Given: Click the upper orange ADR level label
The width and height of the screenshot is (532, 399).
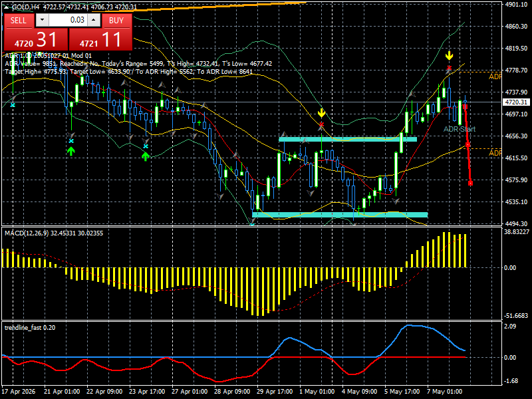Looking at the screenshot, I should (x=495, y=76).
